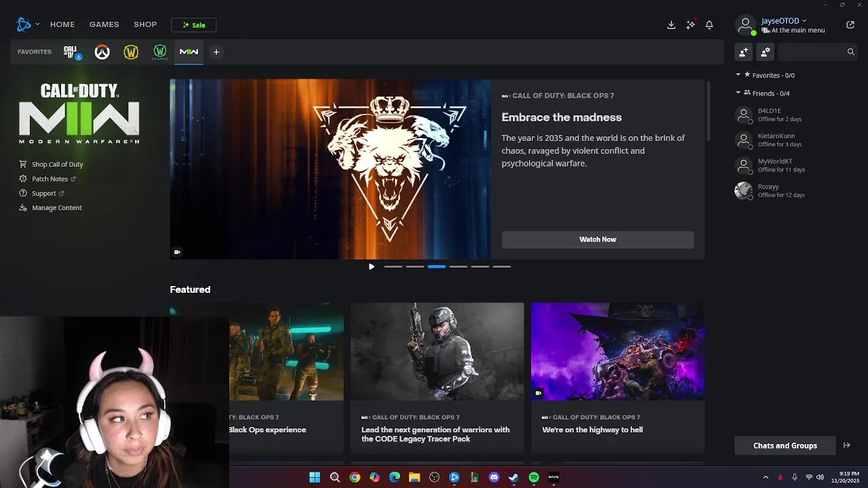Select friend KietaroKunn
This screenshot has height=488, width=868.
pyautogui.click(x=795, y=140)
